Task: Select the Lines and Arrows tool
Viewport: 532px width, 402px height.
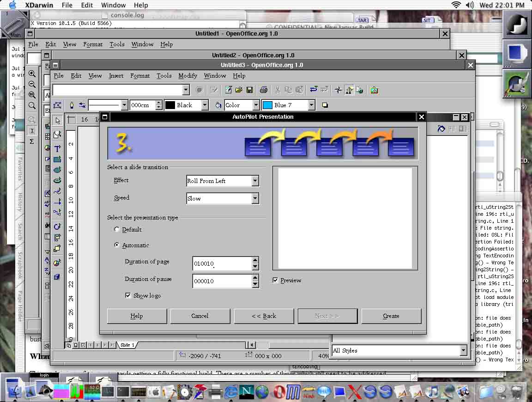Action: coord(57,201)
